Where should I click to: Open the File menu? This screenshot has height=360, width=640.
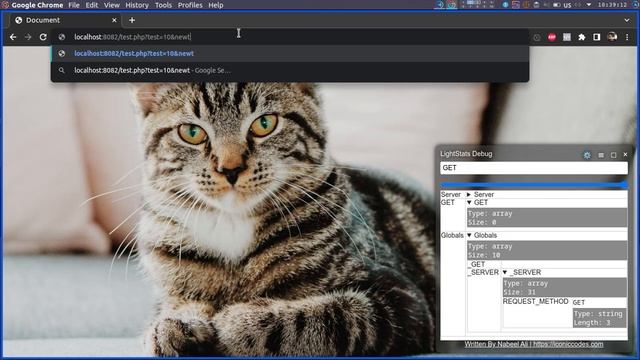(x=74, y=5)
